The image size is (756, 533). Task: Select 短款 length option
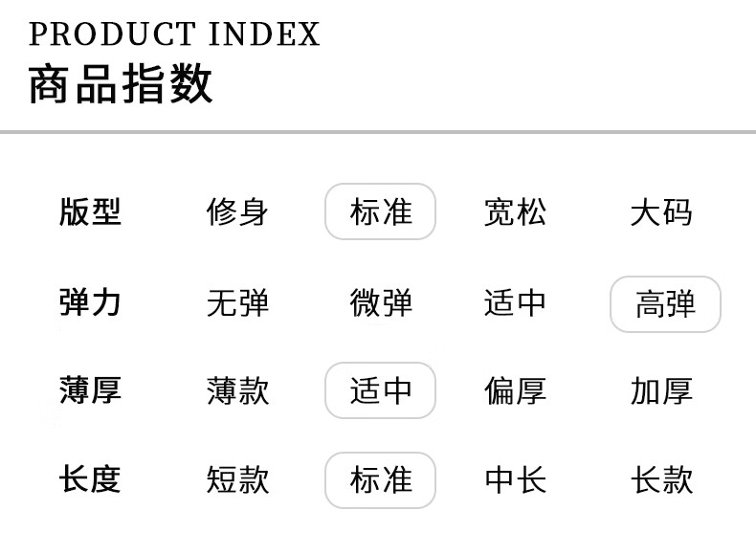click(237, 479)
